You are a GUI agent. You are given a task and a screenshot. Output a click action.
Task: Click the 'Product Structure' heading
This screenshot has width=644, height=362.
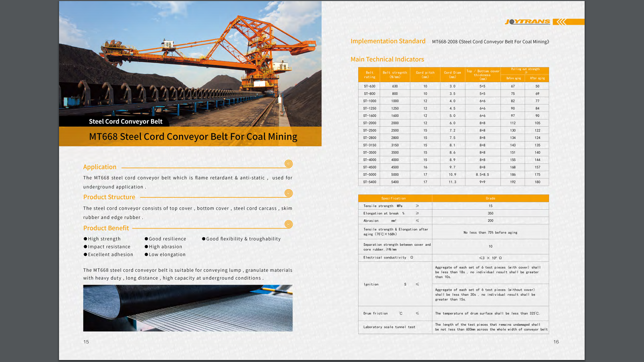(x=109, y=197)
